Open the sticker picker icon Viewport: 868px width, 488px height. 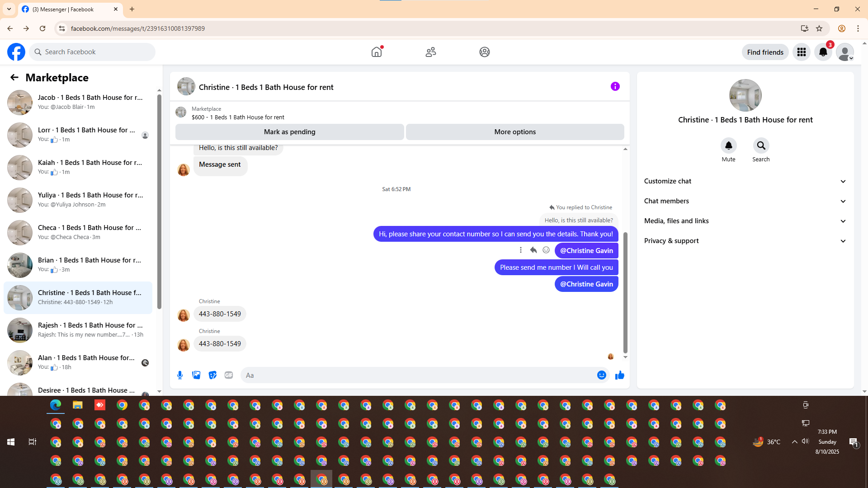212,375
